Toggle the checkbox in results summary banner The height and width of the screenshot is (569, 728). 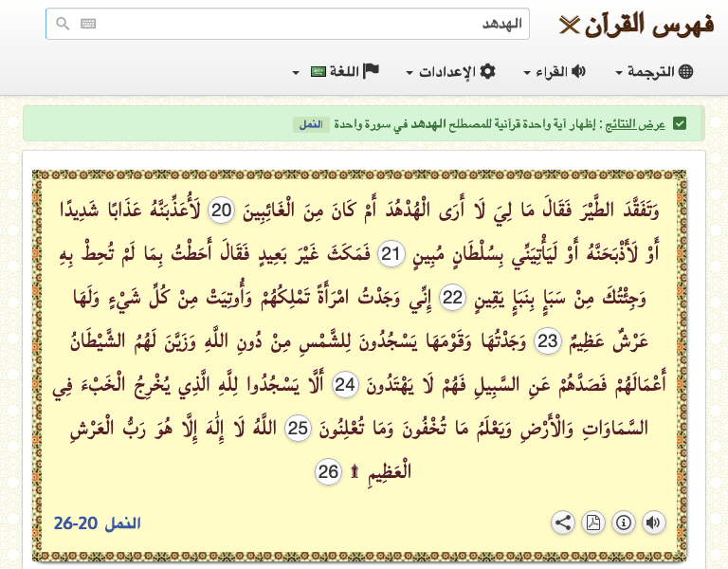[680, 124]
